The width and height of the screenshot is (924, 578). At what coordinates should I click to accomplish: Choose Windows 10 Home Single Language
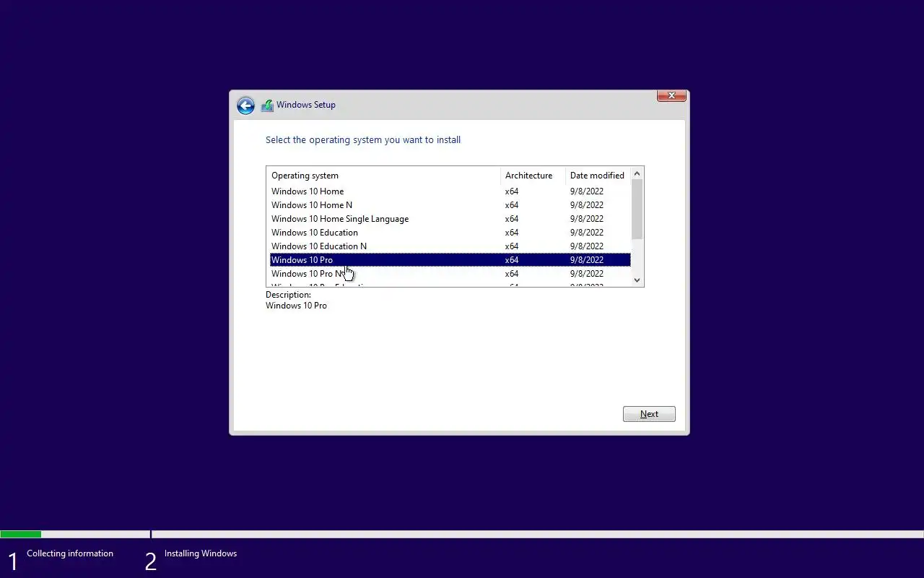[x=450, y=219]
